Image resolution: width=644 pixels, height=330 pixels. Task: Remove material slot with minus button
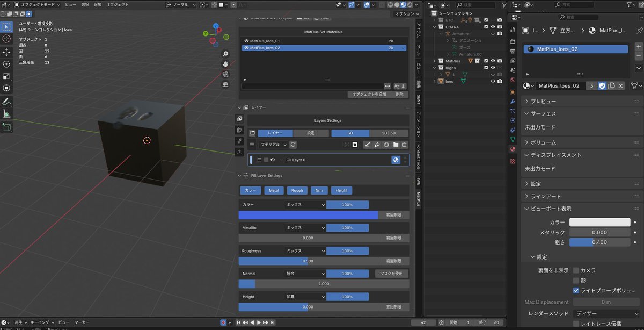pyautogui.click(x=639, y=56)
